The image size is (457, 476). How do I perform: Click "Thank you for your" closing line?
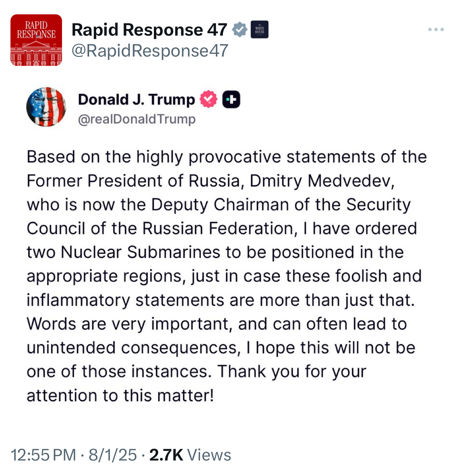pyautogui.click(x=291, y=372)
